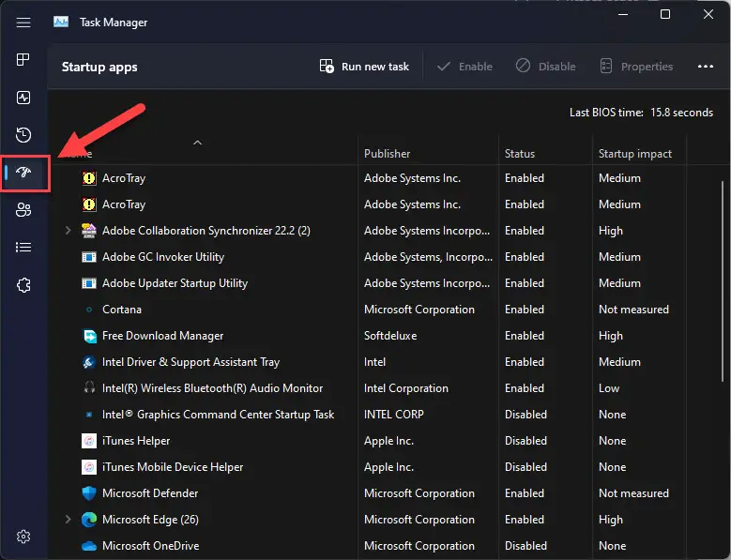Click Intel Wireless Bluetooth Audio Monitor icon
The width and height of the screenshot is (731, 560).
pos(89,387)
